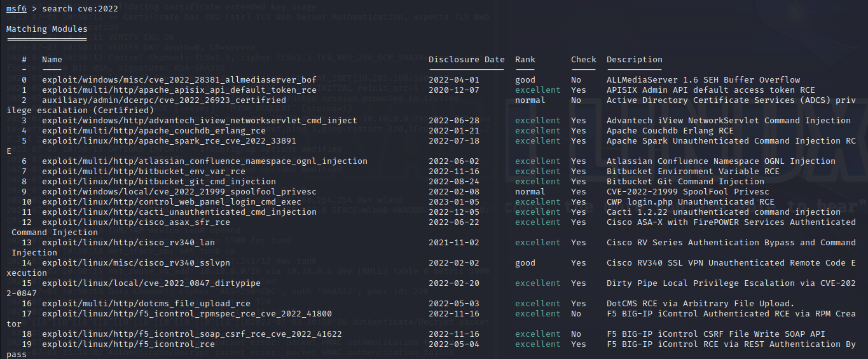Click the msf6 prompt text
This screenshot has width=868, height=359.
coord(17,9)
